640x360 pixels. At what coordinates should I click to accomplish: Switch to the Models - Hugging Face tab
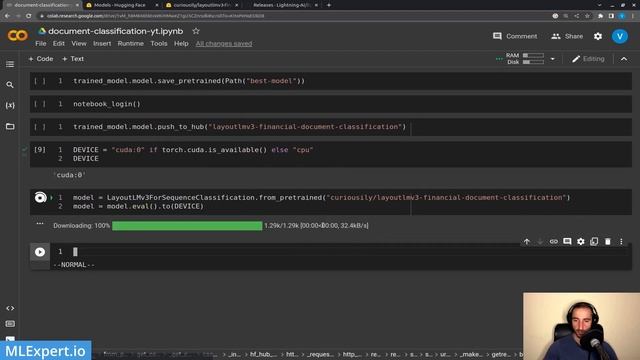point(120,5)
